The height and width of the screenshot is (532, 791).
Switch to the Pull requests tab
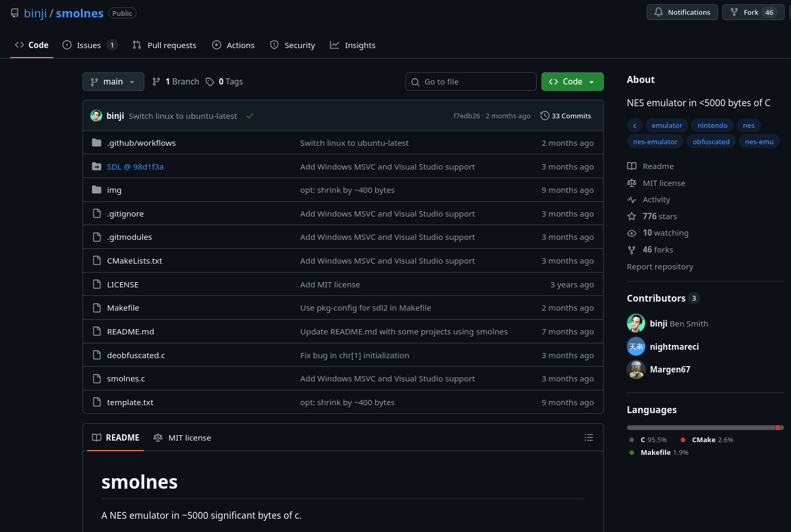click(164, 45)
